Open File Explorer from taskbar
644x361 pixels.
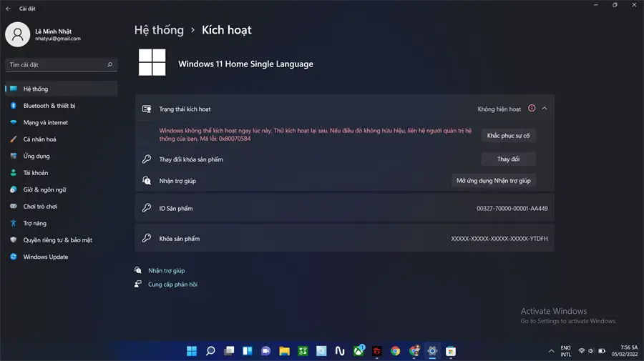tap(284, 351)
